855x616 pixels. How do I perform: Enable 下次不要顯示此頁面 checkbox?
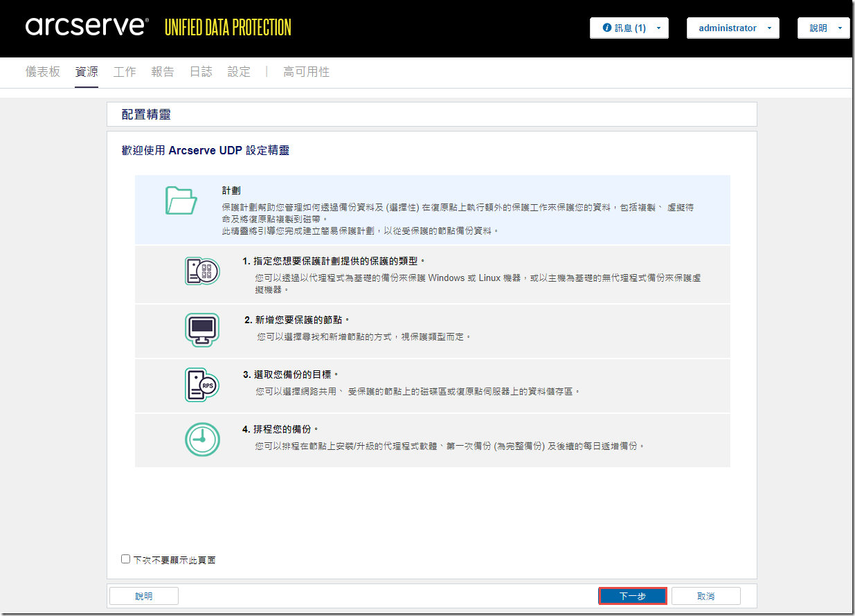click(126, 559)
